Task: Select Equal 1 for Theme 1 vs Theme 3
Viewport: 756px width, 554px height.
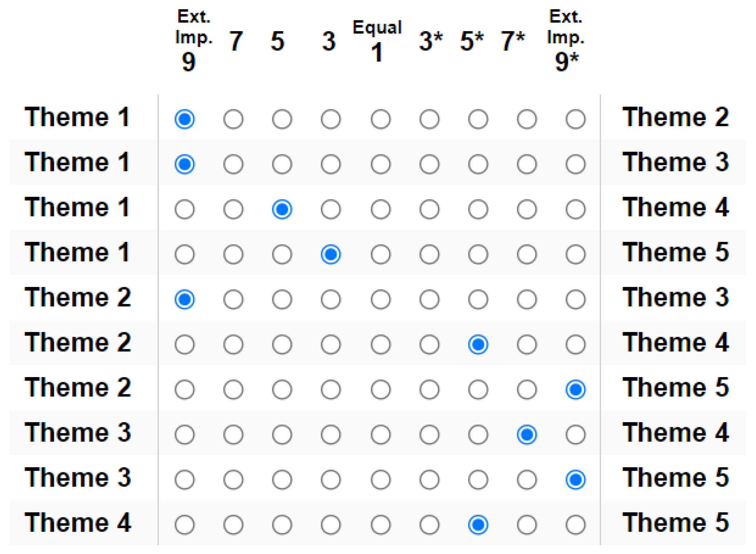Action: point(380,164)
